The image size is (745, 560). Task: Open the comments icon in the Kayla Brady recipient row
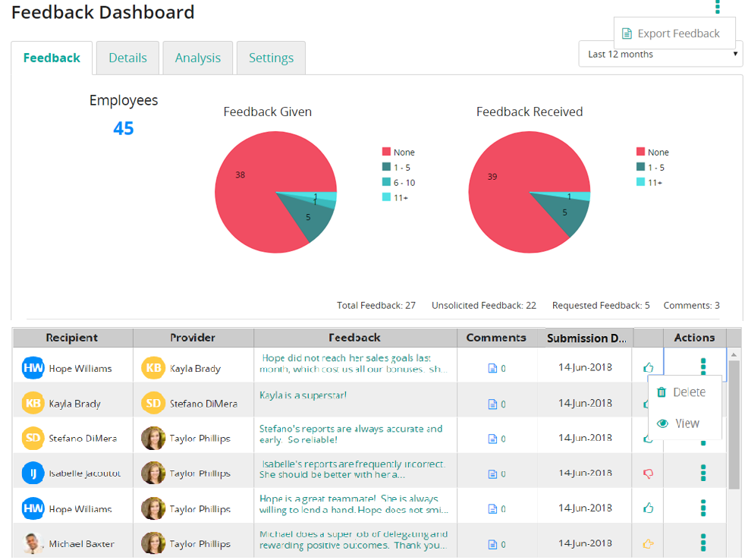[x=492, y=404]
